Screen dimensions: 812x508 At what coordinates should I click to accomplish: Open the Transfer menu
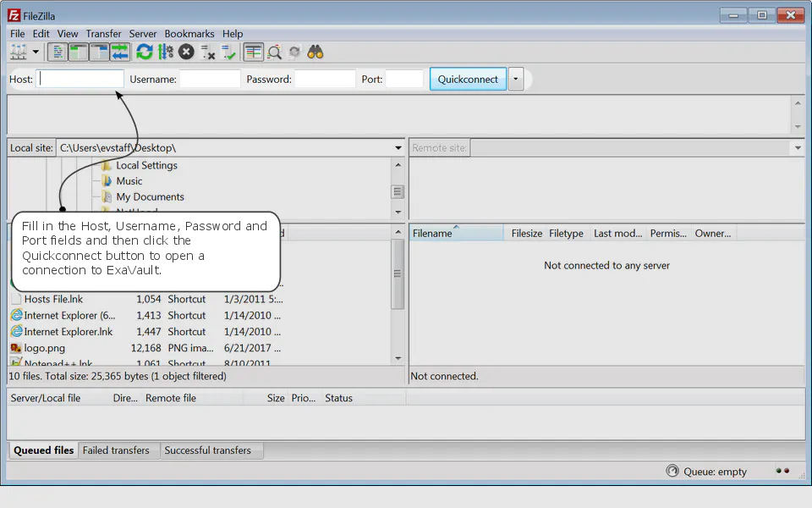click(x=103, y=34)
